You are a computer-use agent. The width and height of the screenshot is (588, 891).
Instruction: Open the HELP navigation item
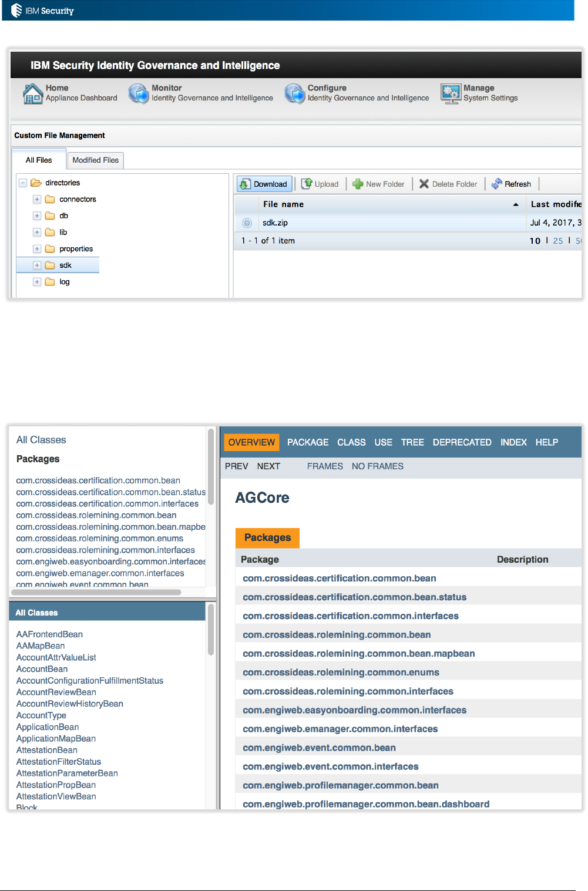547,442
